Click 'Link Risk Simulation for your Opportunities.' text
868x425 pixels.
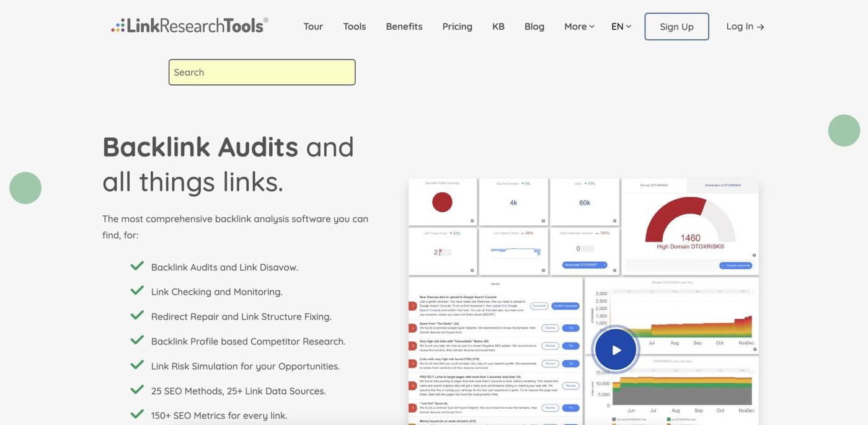point(246,366)
